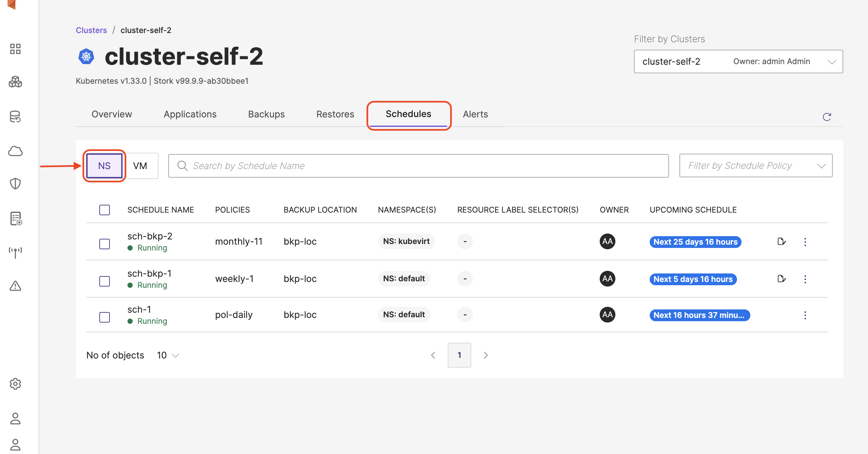Image resolution: width=868 pixels, height=454 pixels.
Task: Check the sch-bkp-2 row checkbox
Action: pyautogui.click(x=105, y=244)
